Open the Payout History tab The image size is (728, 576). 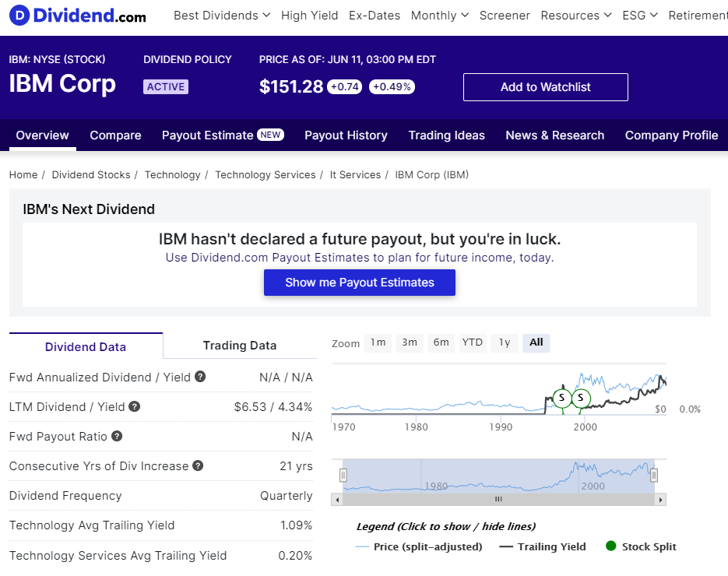[x=346, y=135]
